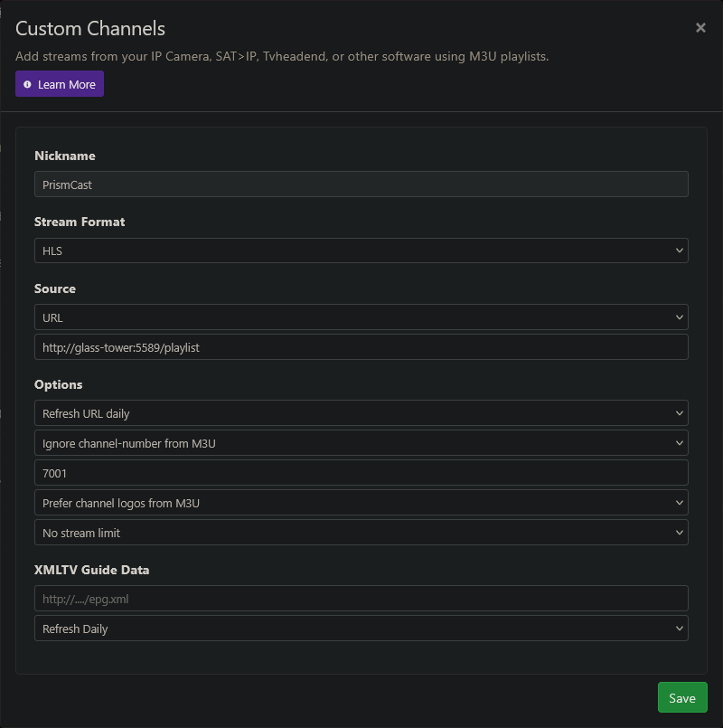Click the info icon on Learn More
This screenshot has width=723, height=728.
[27, 84]
